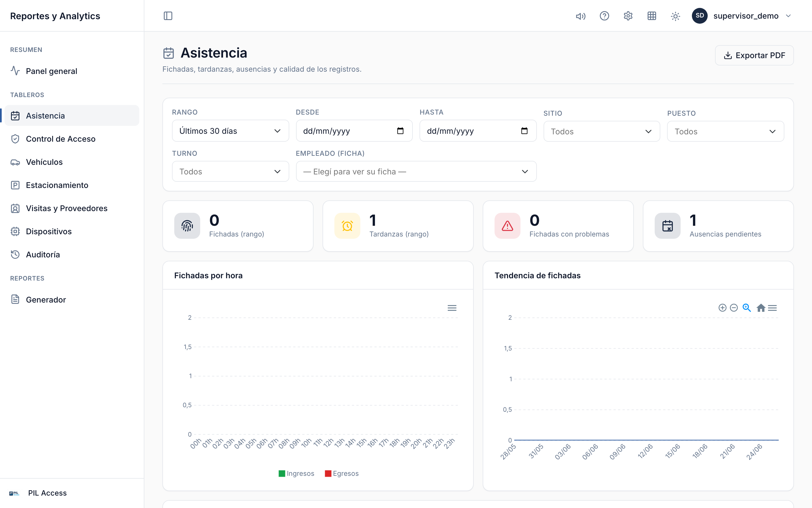Click the Panel general activity icon

tap(15, 71)
